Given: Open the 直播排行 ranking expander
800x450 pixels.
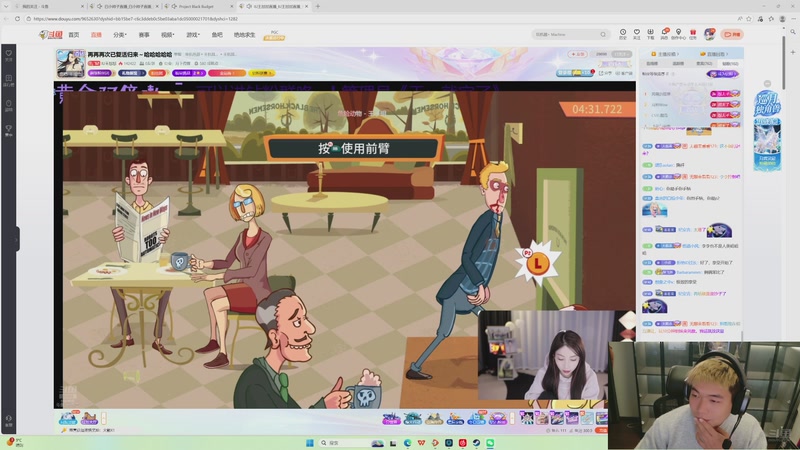Looking at the screenshot, I should pos(714,54).
